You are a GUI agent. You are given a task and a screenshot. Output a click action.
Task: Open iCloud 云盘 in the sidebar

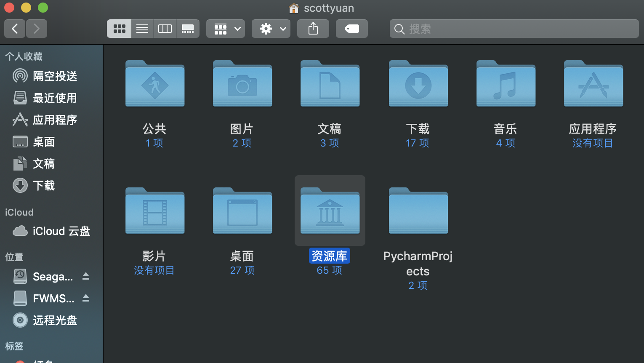[x=51, y=231]
